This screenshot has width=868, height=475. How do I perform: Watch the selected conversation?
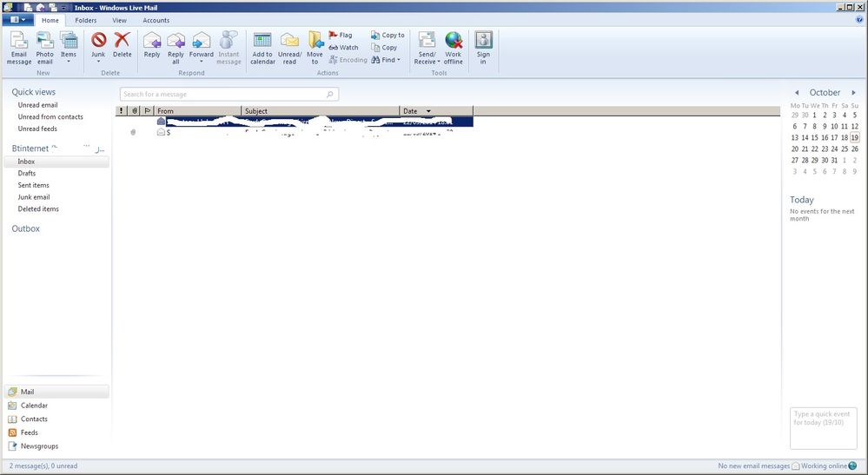pyautogui.click(x=344, y=48)
